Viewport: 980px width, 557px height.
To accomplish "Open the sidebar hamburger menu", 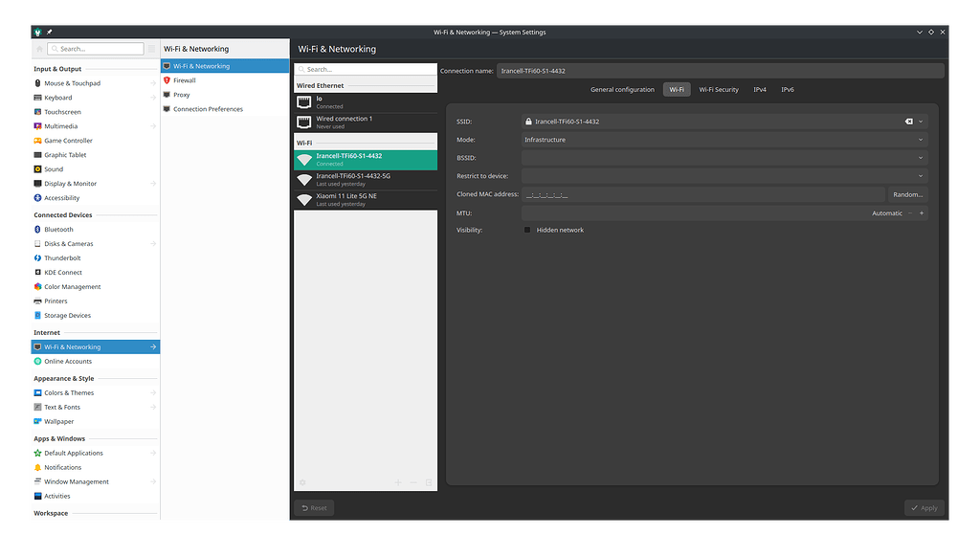I will pos(152,49).
